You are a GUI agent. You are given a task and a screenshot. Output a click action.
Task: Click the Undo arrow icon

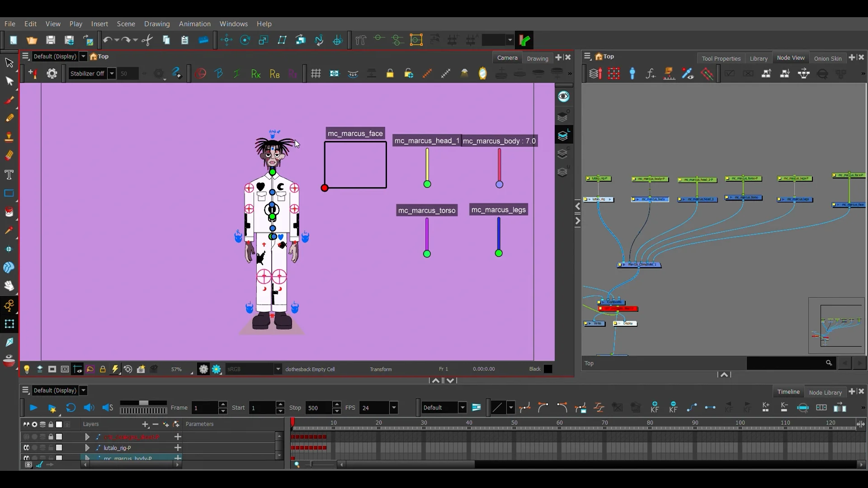click(107, 40)
